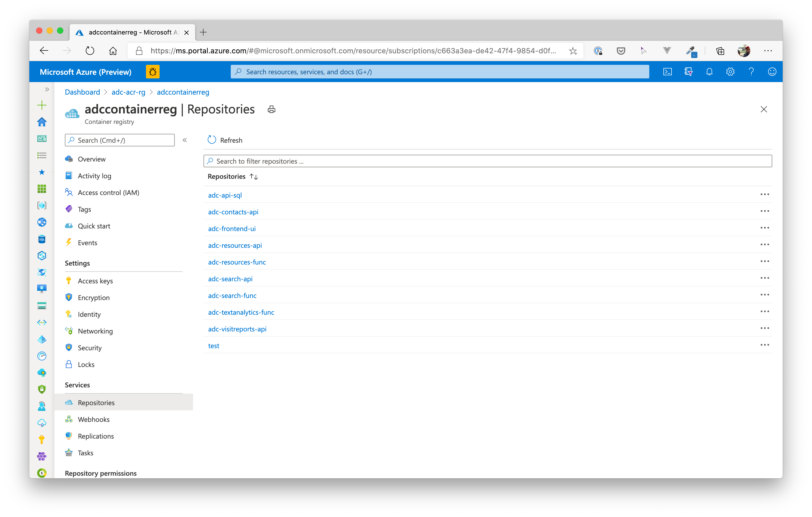The height and width of the screenshot is (517, 812).
Task: Open the adc-frontend-ui repository
Action: (x=231, y=228)
